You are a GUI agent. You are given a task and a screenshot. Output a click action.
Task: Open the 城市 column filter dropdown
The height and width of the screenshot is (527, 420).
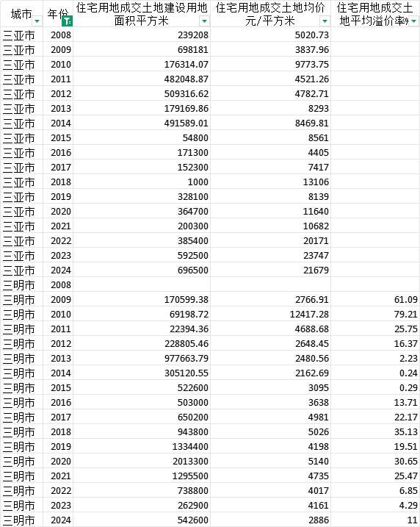pyautogui.click(x=37, y=21)
